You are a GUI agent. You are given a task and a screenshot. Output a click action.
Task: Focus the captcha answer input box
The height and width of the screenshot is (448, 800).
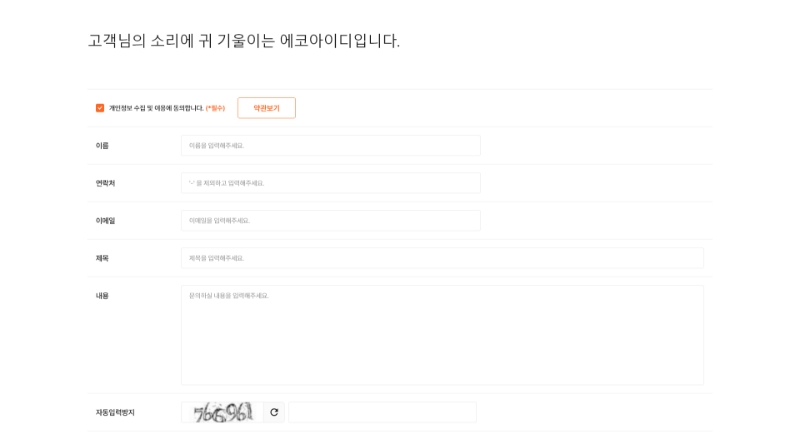pyautogui.click(x=382, y=412)
